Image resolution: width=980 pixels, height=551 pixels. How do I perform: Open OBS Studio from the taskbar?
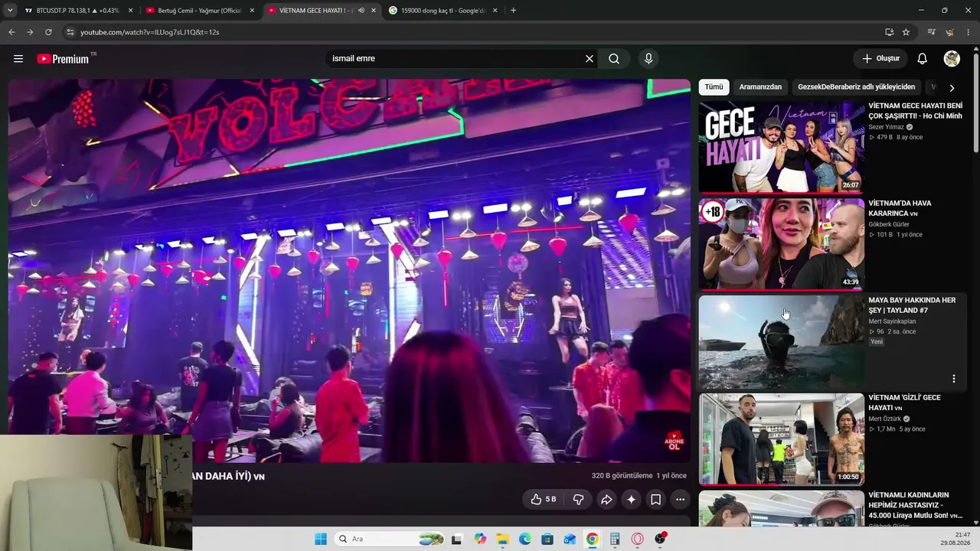coord(660,539)
